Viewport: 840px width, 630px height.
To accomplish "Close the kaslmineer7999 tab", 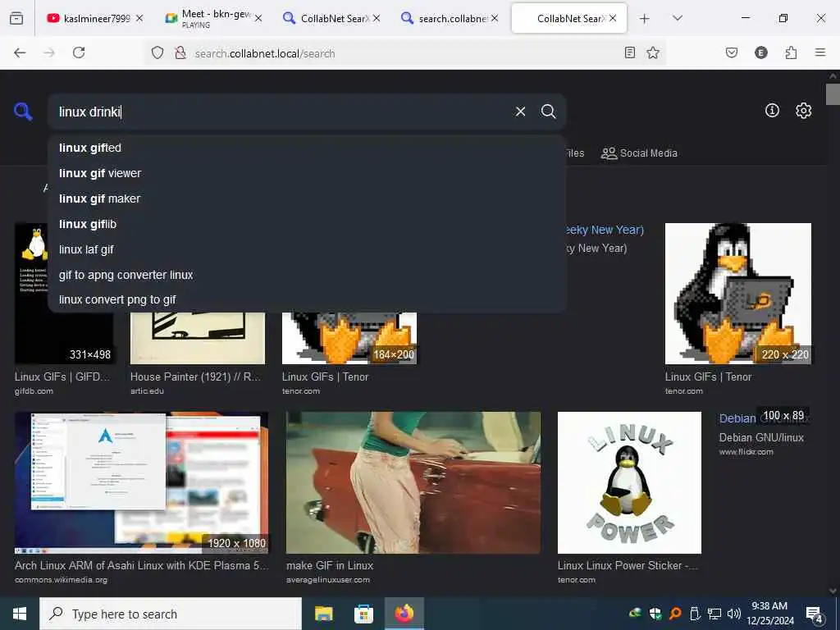I will click(x=139, y=19).
